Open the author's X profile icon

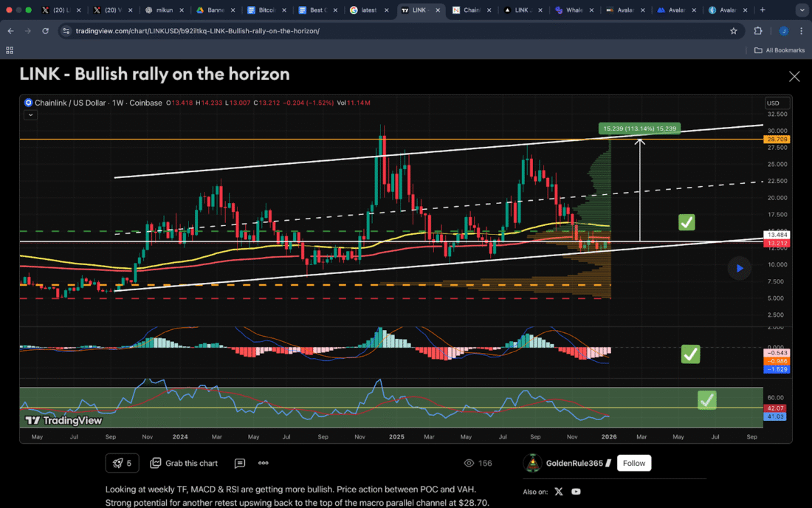tap(558, 492)
